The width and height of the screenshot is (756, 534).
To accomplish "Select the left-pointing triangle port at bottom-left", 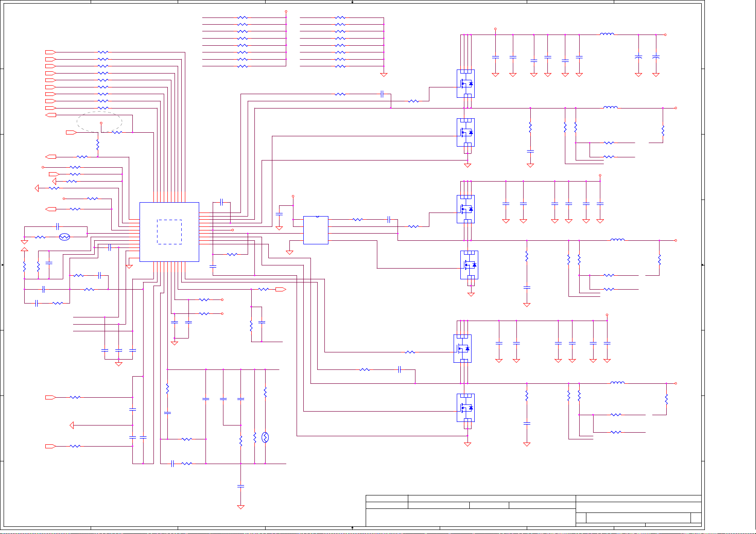I will coord(72,425).
